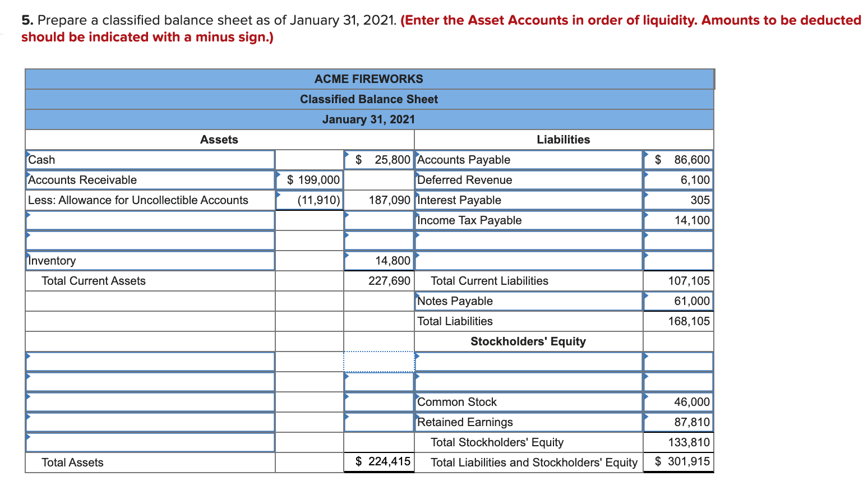
Task: Open the account selector on the Cash row
Action: pyautogui.click(x=28, y=155)
